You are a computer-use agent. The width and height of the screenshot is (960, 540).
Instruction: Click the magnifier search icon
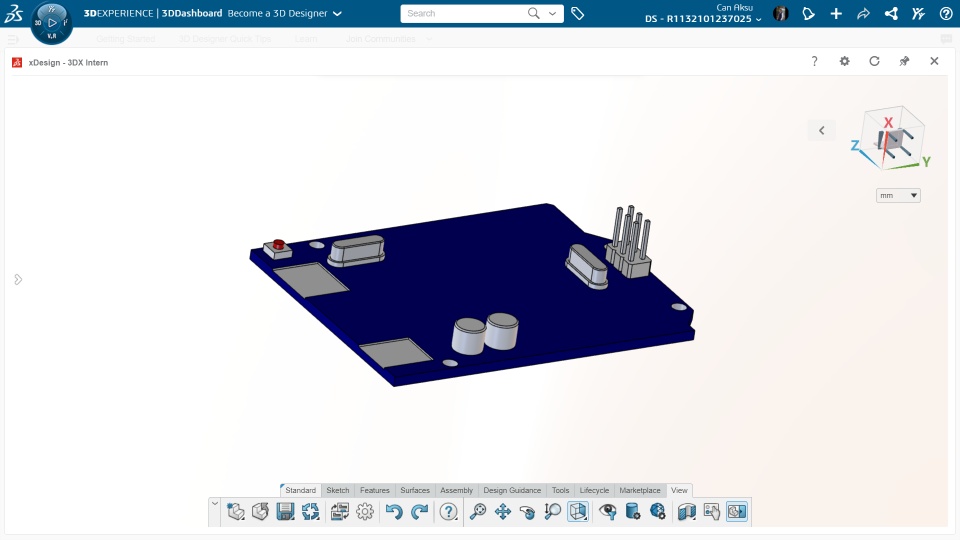coord(534,13)
